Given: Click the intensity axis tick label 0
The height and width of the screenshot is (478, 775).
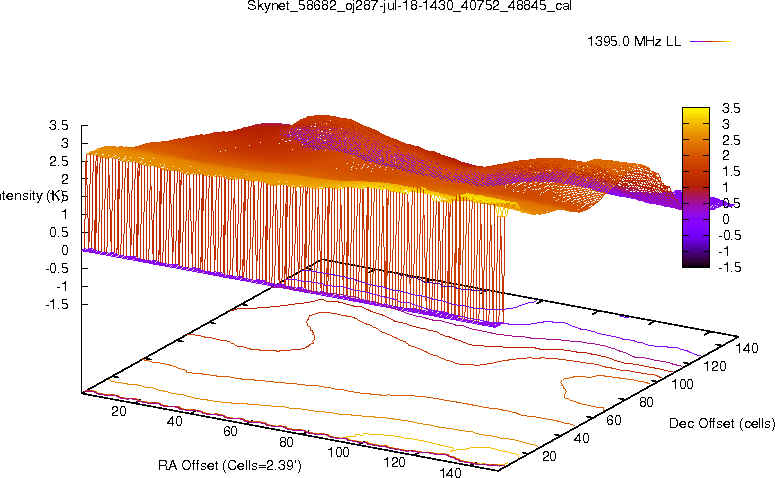Looking at the screenshot, I should pyautogui.click(x=64, y=251).
